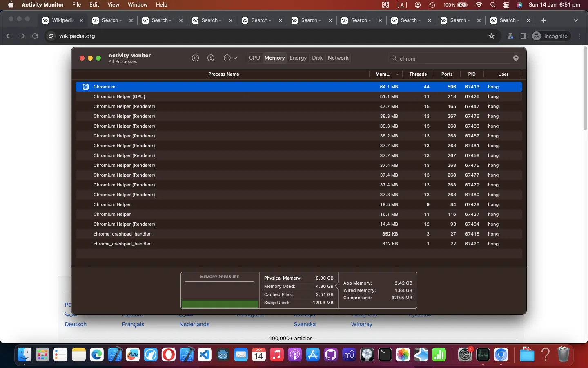Open Launchpad from the Dock
This screenshot has width=588, height=368.
point(42,355)
